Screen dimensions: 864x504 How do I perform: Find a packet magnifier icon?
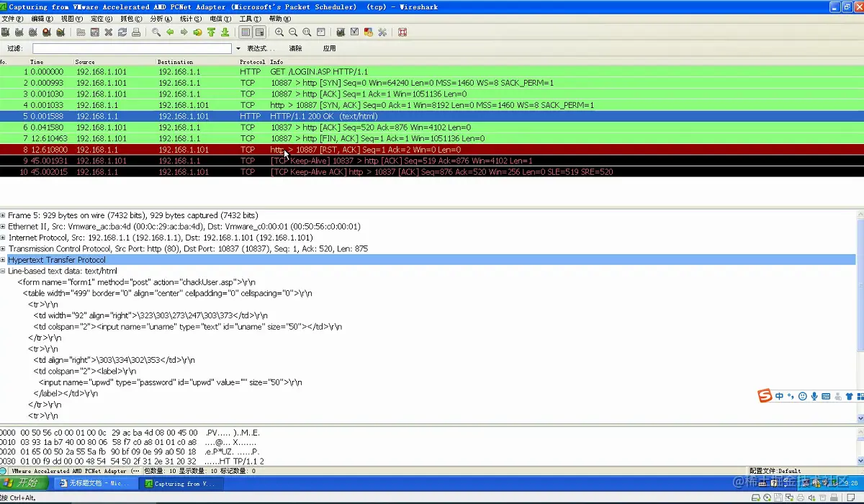[x=156, y=32]
